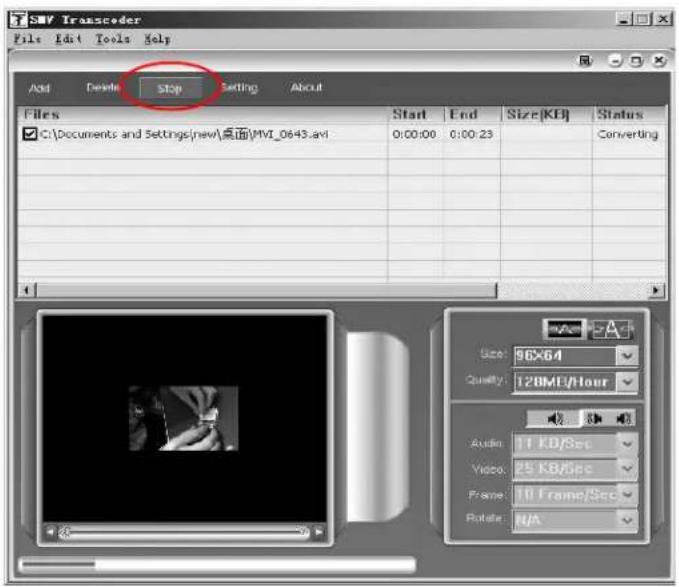Click the video preview seek slider track
Screen dimensions: 679x587
[185, 532]
